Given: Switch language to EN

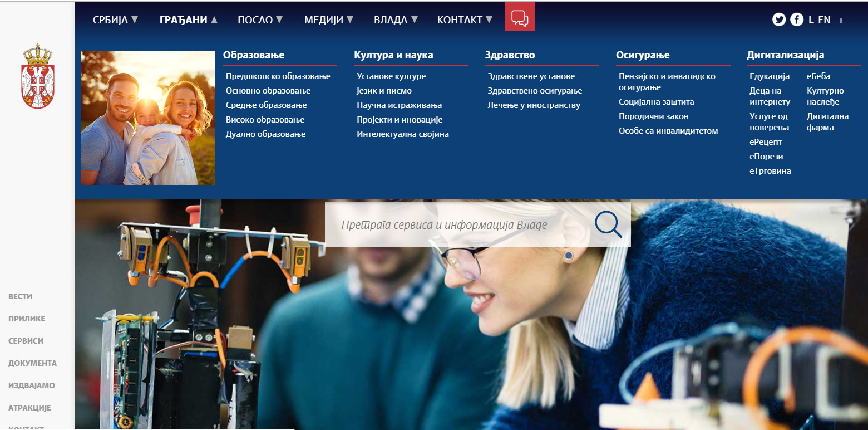Looking at the screenshot, I should 824,20.
